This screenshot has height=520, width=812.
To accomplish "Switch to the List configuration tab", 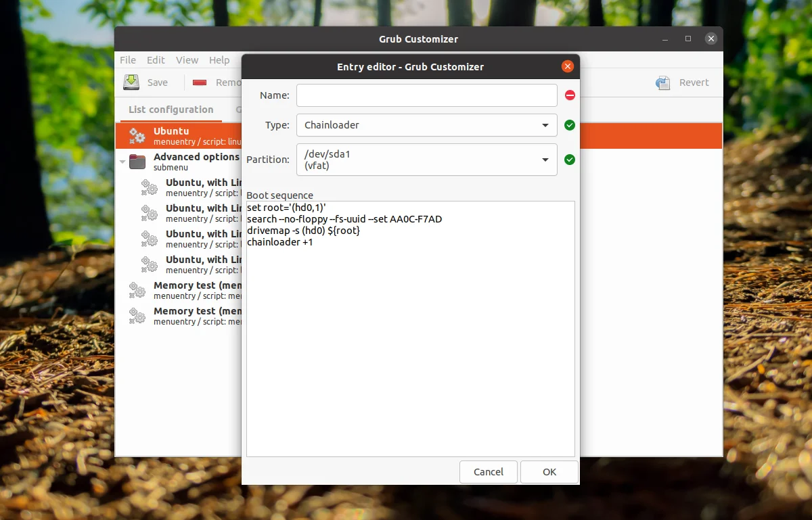I will coord(171,110).
